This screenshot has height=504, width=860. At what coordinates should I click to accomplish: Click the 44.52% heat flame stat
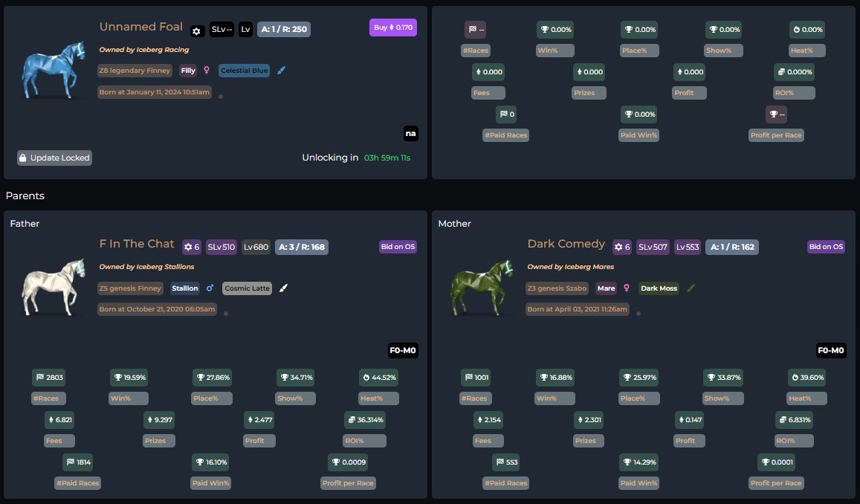(x=379, y=378)
